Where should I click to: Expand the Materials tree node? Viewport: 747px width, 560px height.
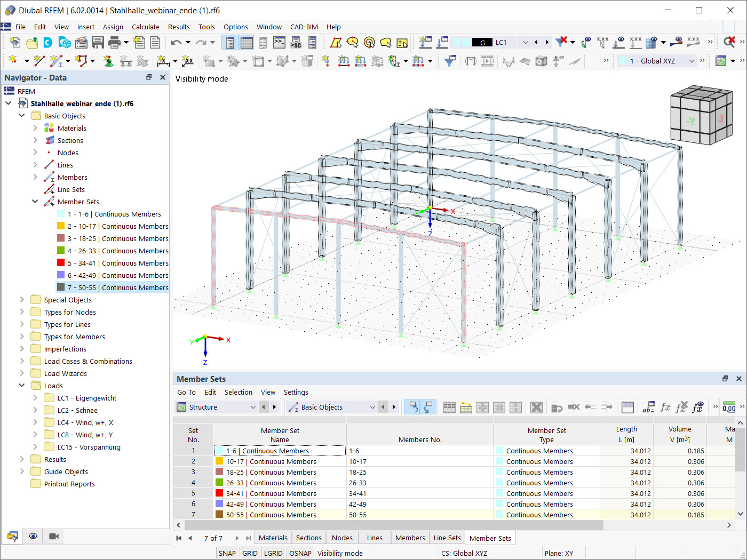(35, 128)
